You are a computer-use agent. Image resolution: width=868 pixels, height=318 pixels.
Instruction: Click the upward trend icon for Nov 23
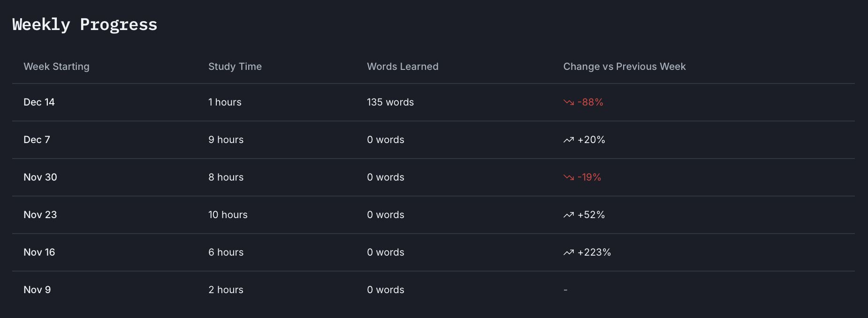[569, 215]
